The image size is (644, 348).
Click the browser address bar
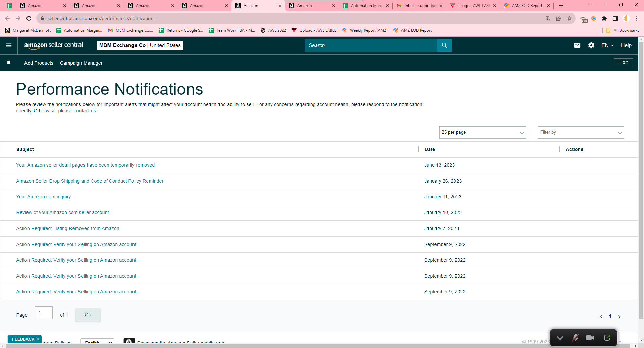tap(288, 18)
